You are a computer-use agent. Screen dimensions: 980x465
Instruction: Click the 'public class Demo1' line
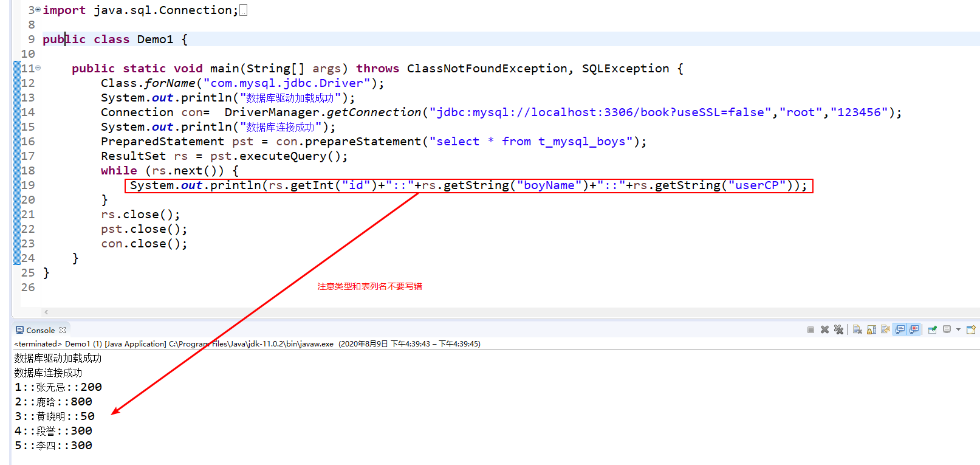(x=115, y=39)
